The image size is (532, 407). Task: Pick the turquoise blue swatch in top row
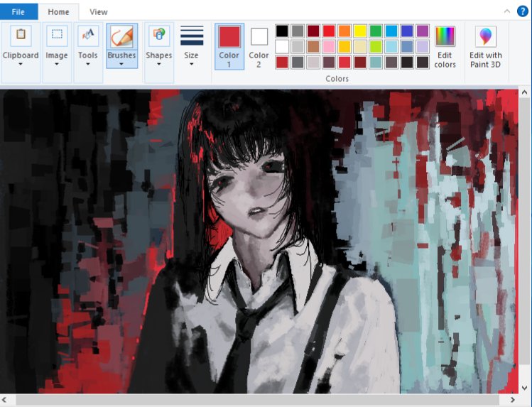click(391, 31)
